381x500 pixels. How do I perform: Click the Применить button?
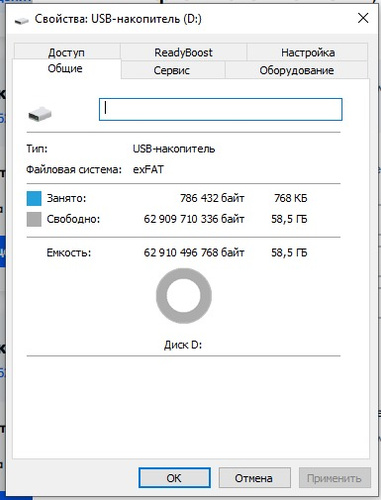click(x=334, y=478)
